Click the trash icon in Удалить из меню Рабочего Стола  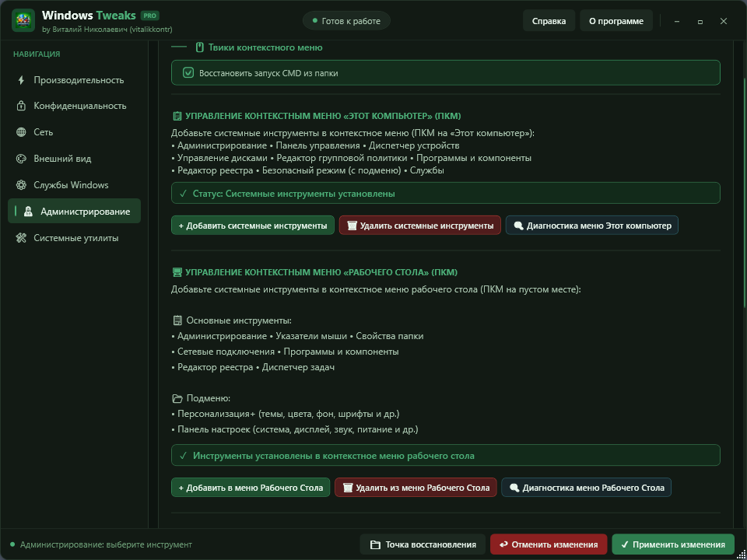coord(348,488)
